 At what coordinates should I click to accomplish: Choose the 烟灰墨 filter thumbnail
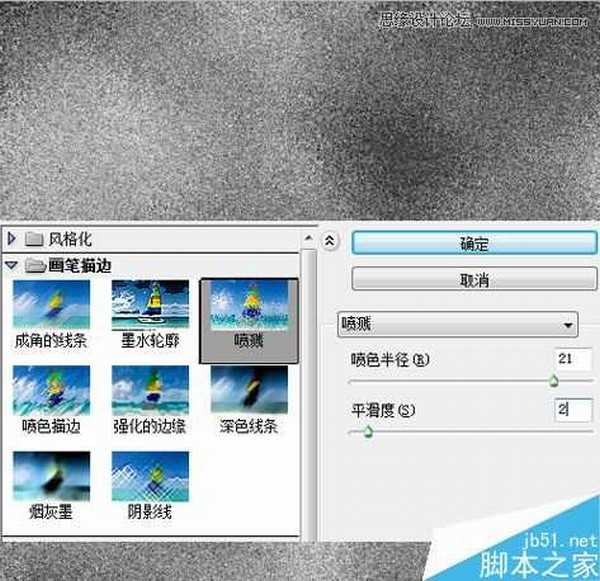coord(51,476)
